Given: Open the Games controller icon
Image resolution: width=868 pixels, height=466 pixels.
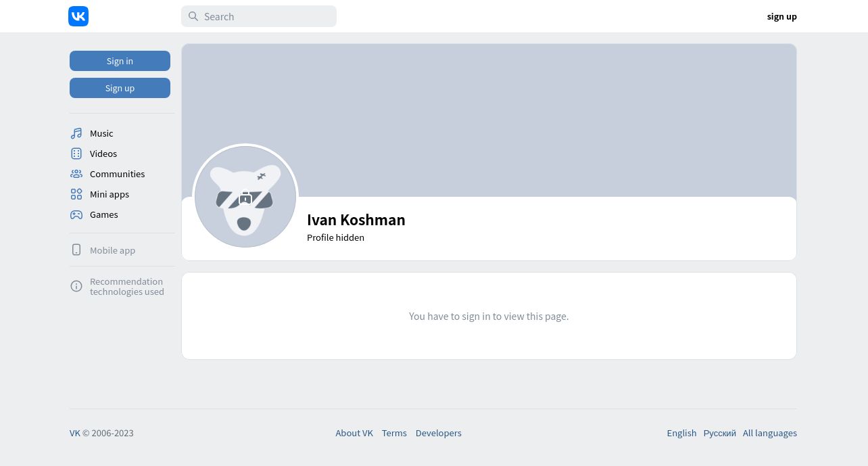Looking at the screenshot, I should [76, 214].
